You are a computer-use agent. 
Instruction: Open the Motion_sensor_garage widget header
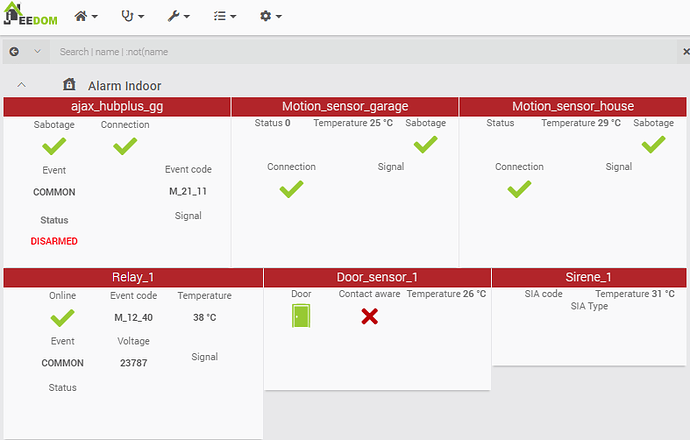(345, 106)
